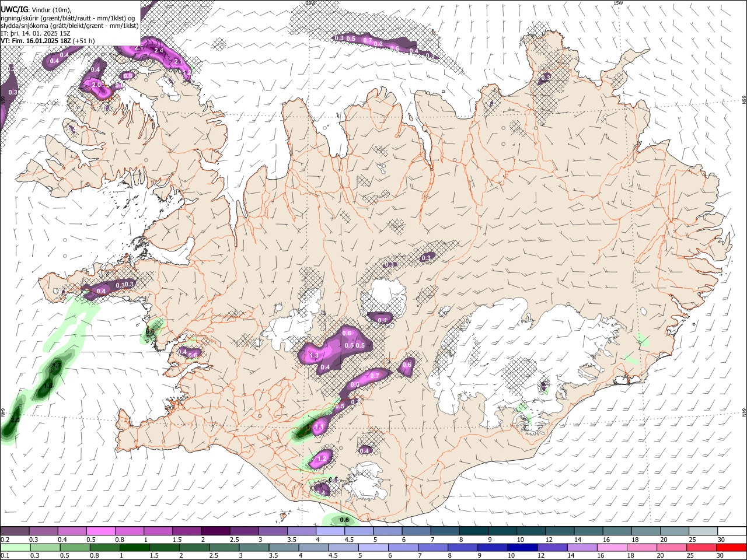The height and width of the screenshot is (560, 747).
Task: Select the '(+51 h)' forecast offset text
Action: (x=84, y=41)
